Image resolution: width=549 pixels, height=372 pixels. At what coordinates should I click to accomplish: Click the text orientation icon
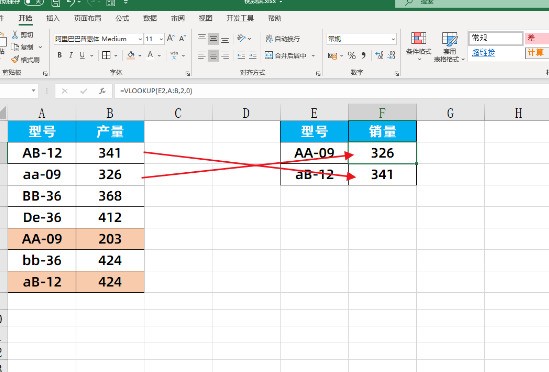[x=241, y=38]
